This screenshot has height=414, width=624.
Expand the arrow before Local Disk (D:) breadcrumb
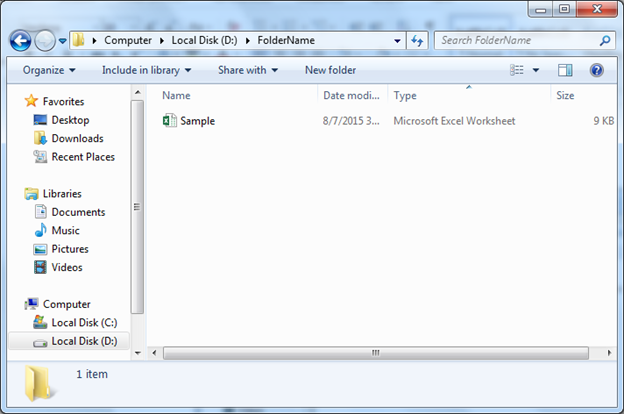(x=162, y=41)
